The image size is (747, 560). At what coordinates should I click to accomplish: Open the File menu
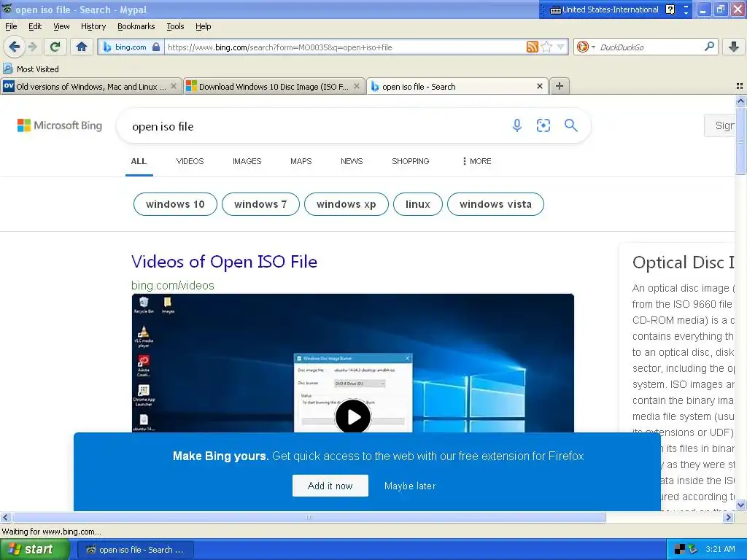coord(11,26)
